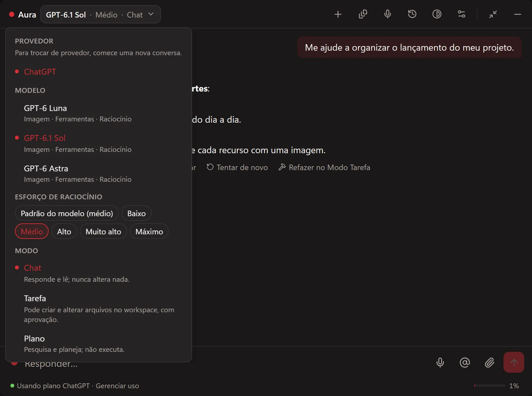Click the retry icon before Tentar de novo
The height and width of the screenshot is (396, 532).
point(210,167)
